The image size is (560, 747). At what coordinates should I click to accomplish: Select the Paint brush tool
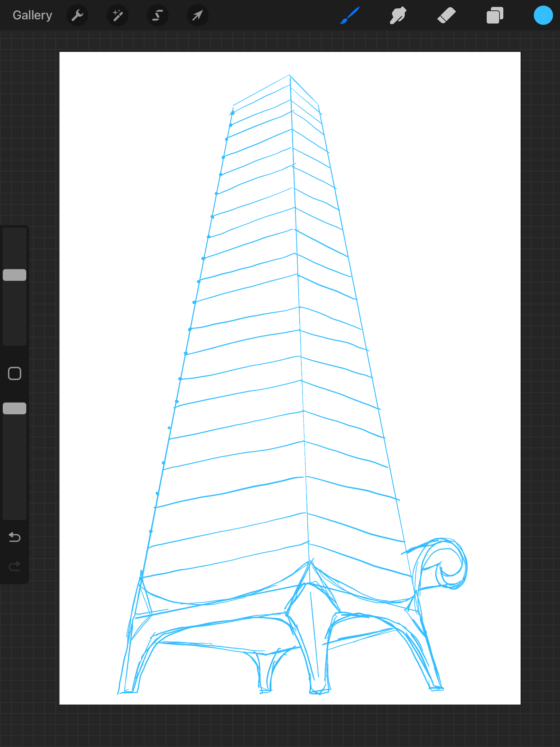pos(350,16)
